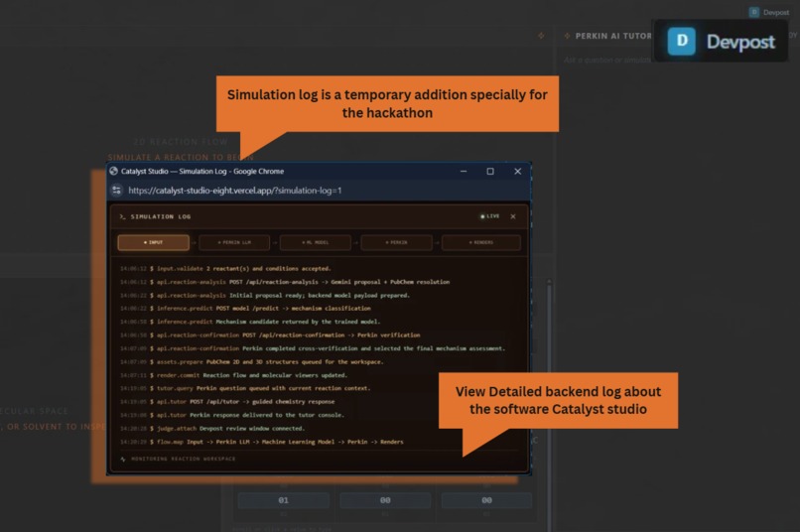Click log line 'Initial proposal ready; backend model payload prepared'
Viewport: 800px width, 532px height.
(265, 295)
